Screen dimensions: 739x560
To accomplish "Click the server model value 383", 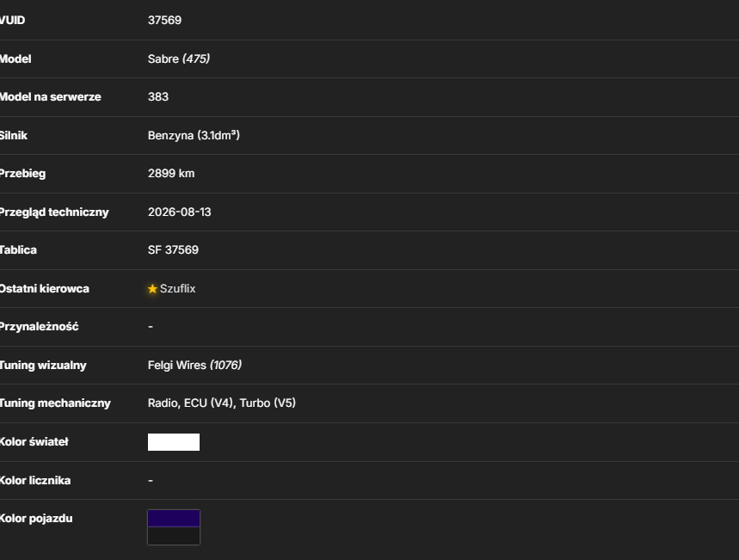I will (x=158, y=96).
